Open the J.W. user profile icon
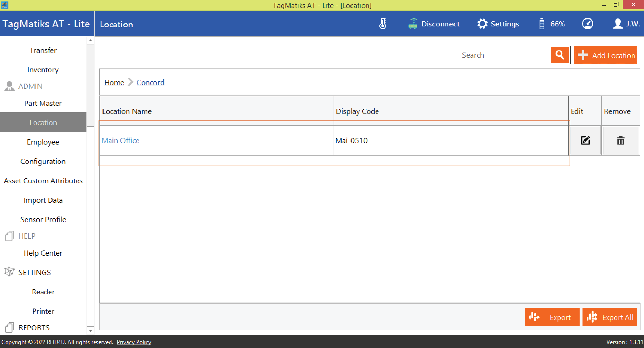The image size is (644, 348). pos(618,24)
